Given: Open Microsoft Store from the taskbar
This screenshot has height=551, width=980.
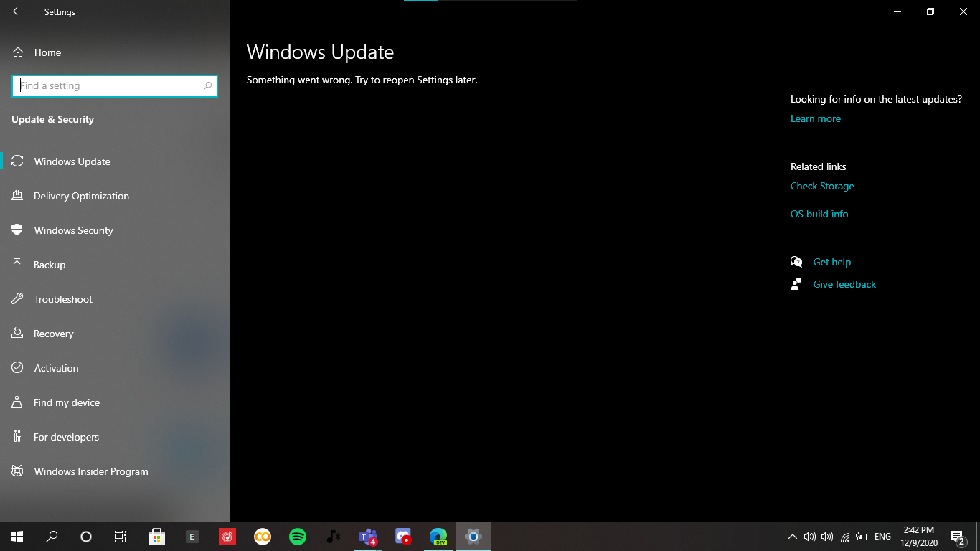Looking at the screenshot, I should (x=156, y=537).
